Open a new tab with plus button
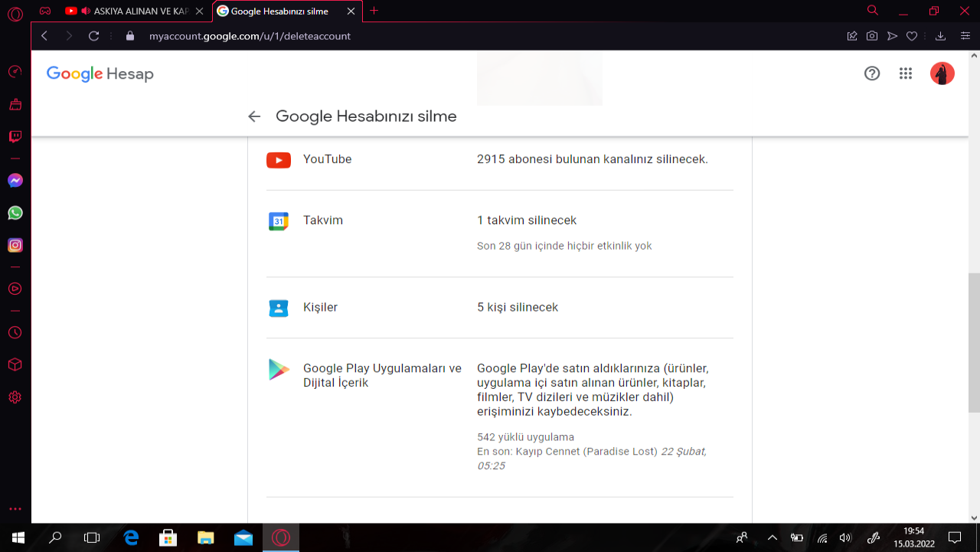 [374, 11]
